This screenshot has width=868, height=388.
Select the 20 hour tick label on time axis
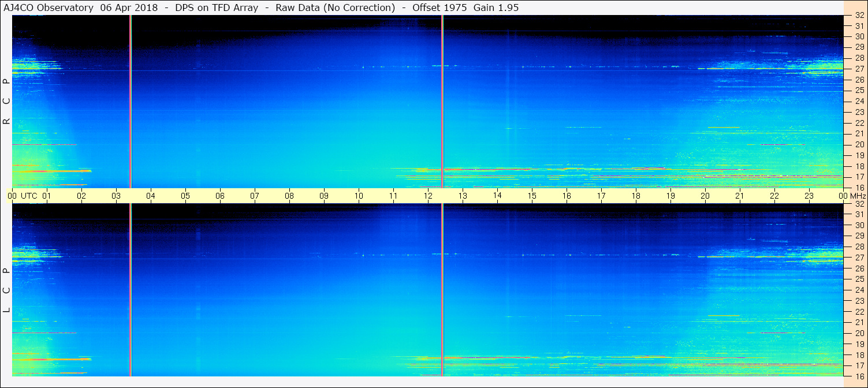pos(705,196)
